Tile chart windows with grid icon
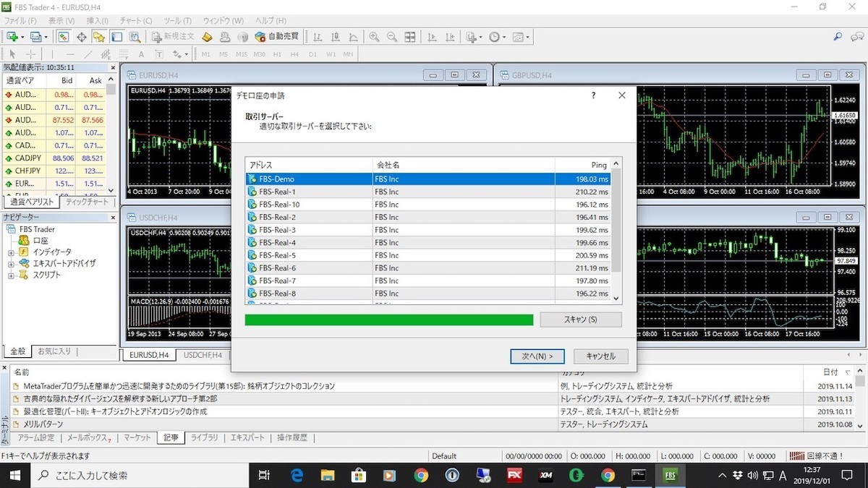The height and width of the screenshot is (488, 868). pos(410,36)
